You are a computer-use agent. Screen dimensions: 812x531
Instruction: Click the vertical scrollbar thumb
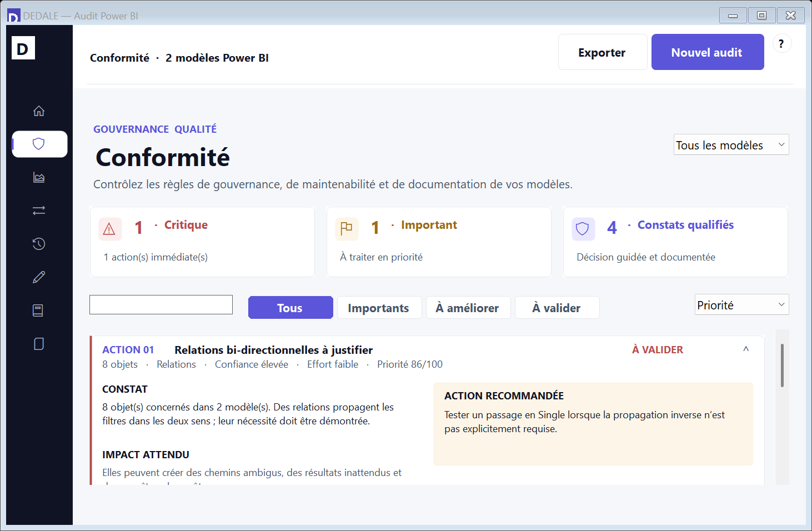tap(782, 365)
